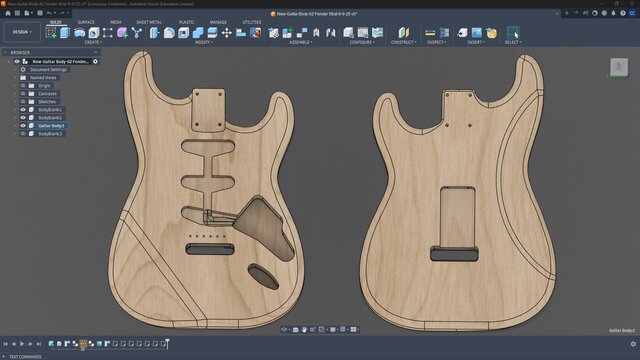This screenshot has height=360, width=640.
Task: Show the BodyBlank:3 component
Action: [x=23, y=134]
